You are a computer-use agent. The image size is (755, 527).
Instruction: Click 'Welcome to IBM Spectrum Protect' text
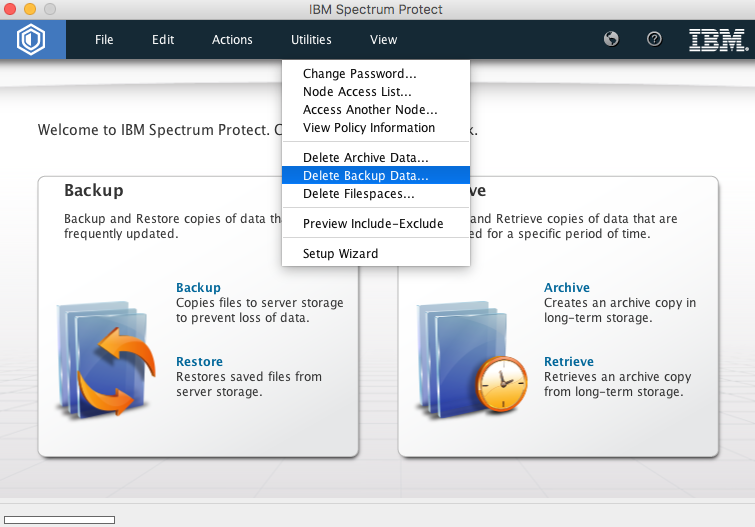click(154, 130)
